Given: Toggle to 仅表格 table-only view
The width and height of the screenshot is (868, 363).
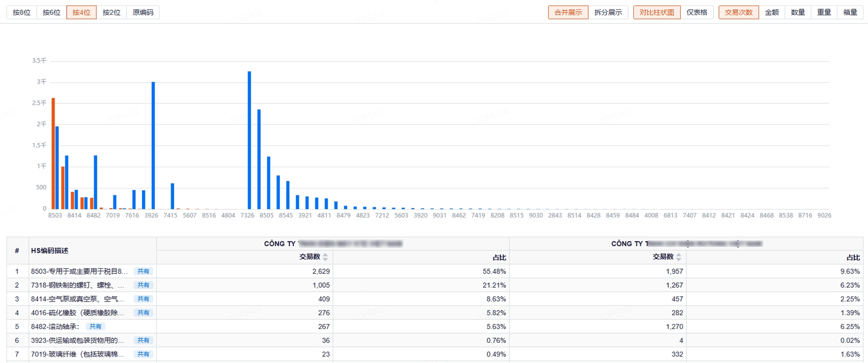Looking at the screenshot, I should (x=697, y=12).
